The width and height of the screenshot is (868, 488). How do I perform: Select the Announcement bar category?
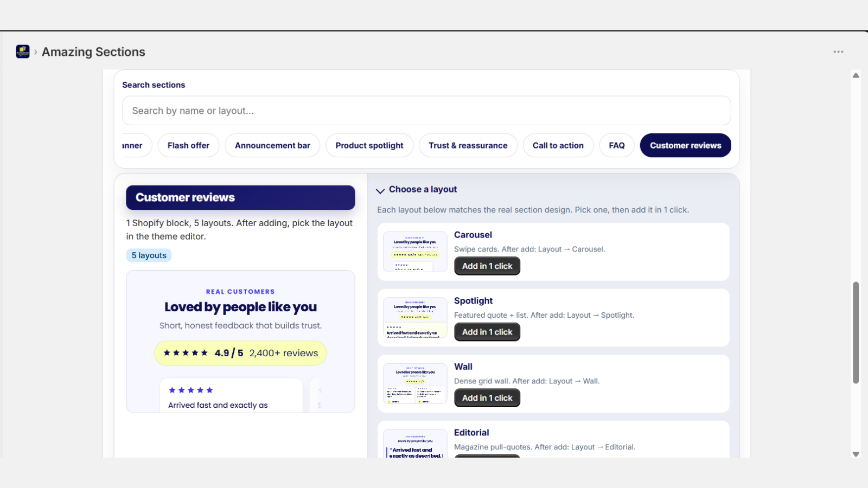click(x=272, y=145)
